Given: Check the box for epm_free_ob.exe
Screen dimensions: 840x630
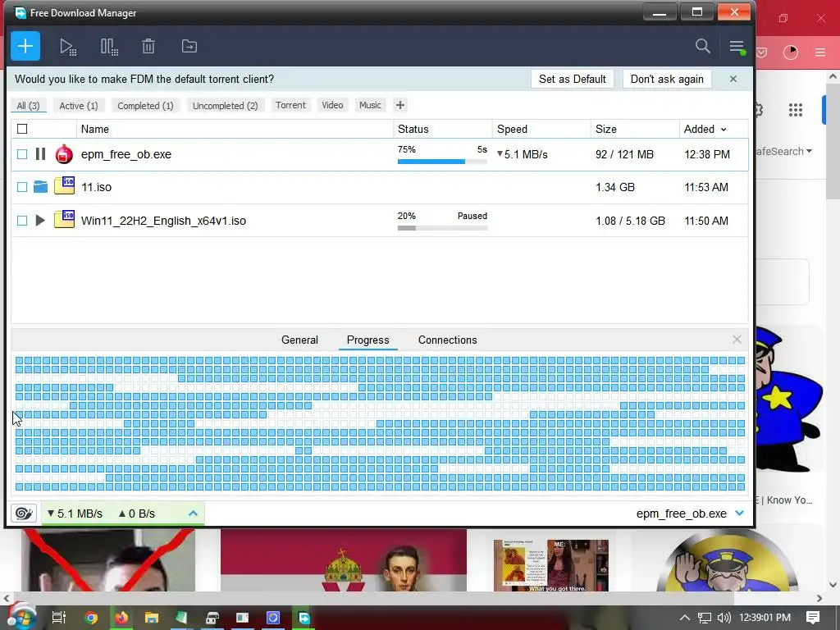Looking at the screenshot, I should coord(22,154).
